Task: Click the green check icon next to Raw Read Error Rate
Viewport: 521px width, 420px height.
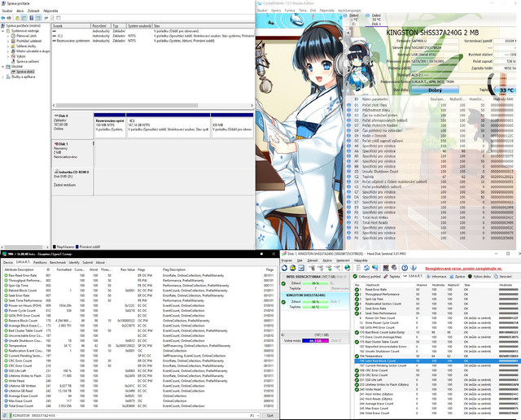Action: point(6,275)
